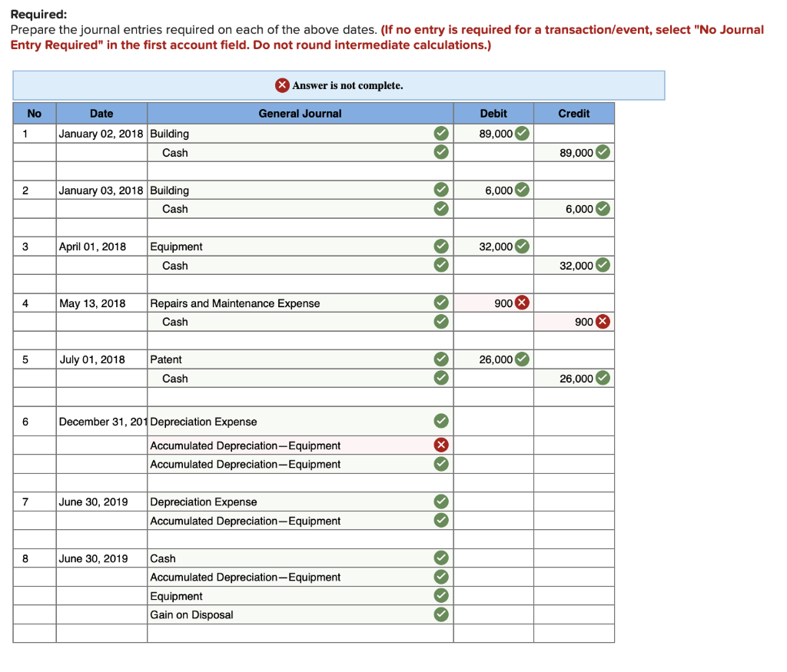Screen dimensions: 787x672
Task: Click the Debit column header
Action: pyautogui.click(x=493, y=114)
